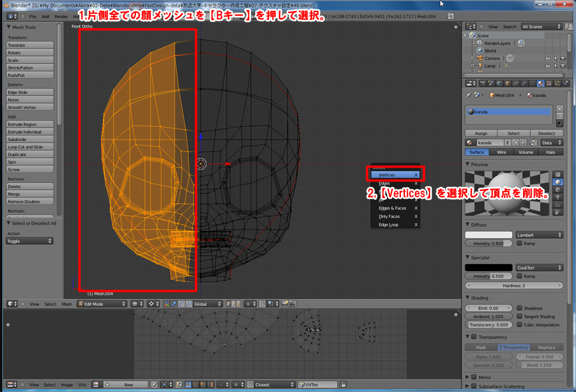This screenshot has width=576, height=392.
Task: Click the remove material slot minus icon
Action: click(559, 116)
